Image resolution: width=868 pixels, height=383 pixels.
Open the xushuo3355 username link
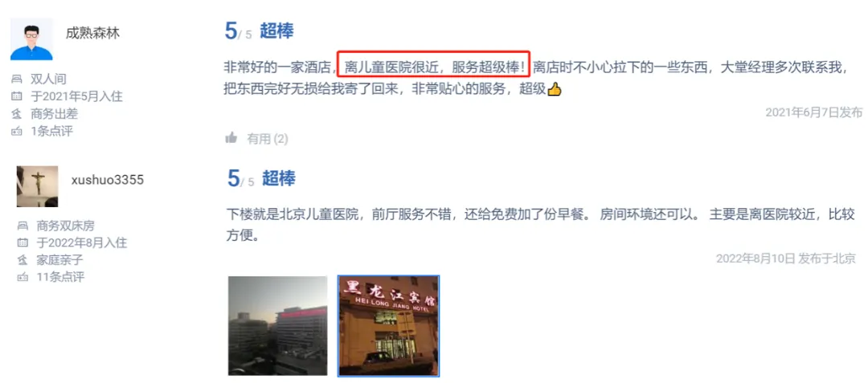tap(108, 180)
